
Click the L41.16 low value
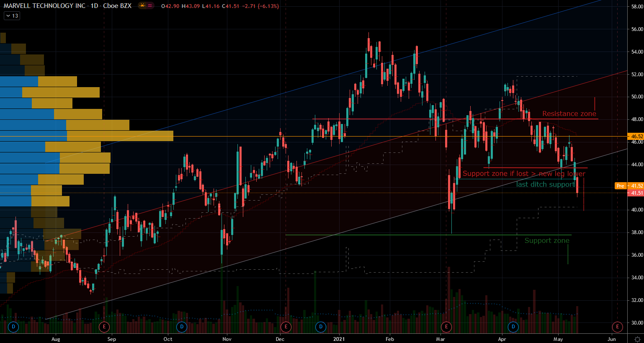point(210,6)
